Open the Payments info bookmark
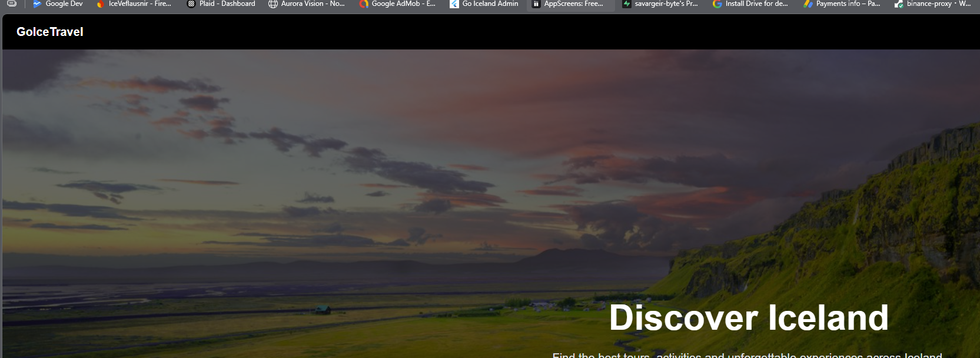This screenshot has width=980, height=358. pos(848,4)
